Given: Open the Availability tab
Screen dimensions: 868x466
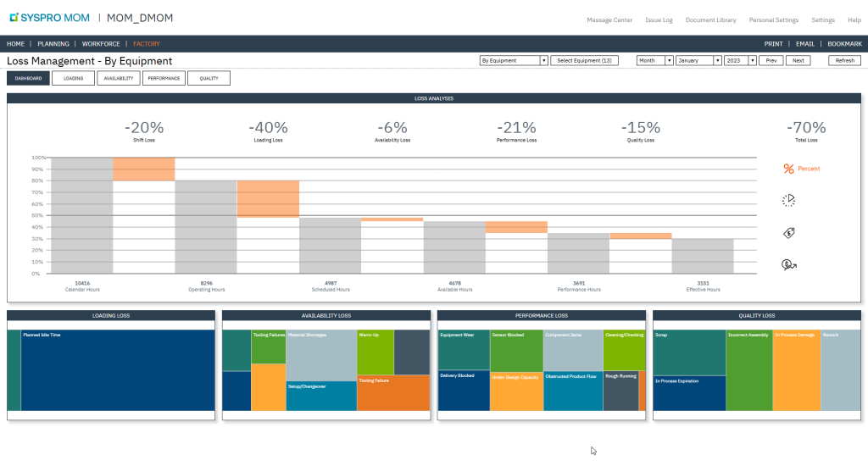Looking at the screenshot, I should point(119,78).
